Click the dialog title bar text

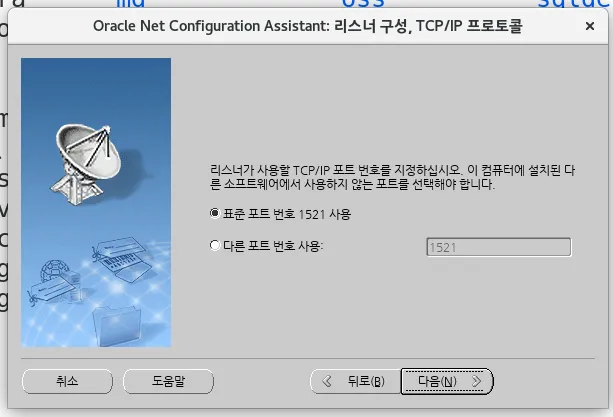(308, 26)
